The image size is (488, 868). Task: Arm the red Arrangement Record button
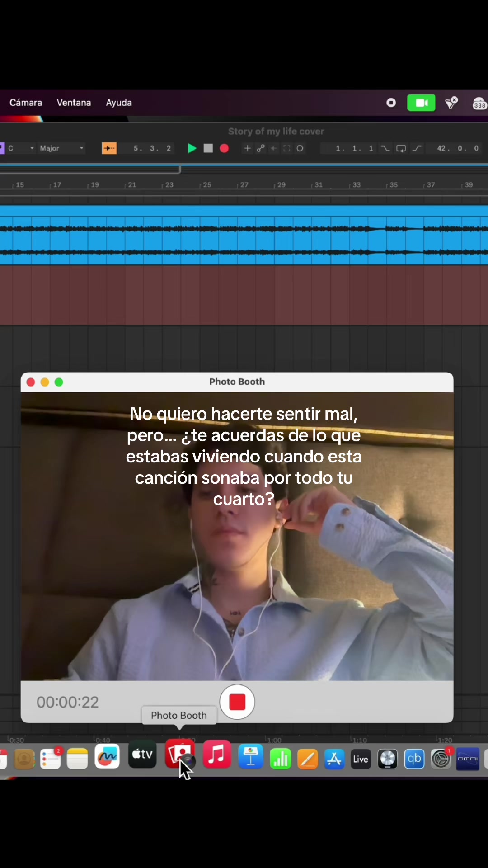[224, 148]
